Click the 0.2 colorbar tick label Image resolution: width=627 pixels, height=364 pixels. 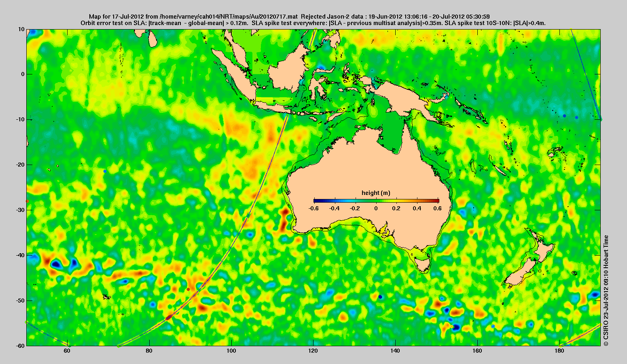(x=397, y=208)
